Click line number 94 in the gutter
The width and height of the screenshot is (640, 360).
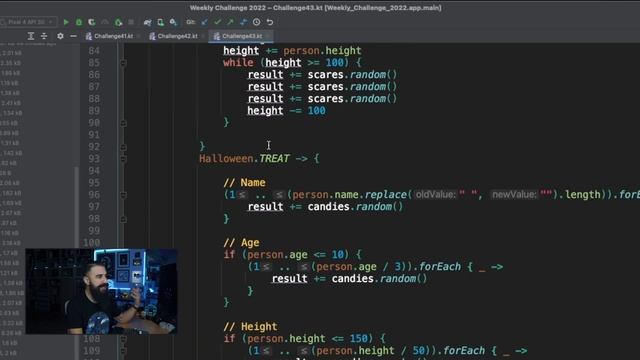click(x=93, y=171)
